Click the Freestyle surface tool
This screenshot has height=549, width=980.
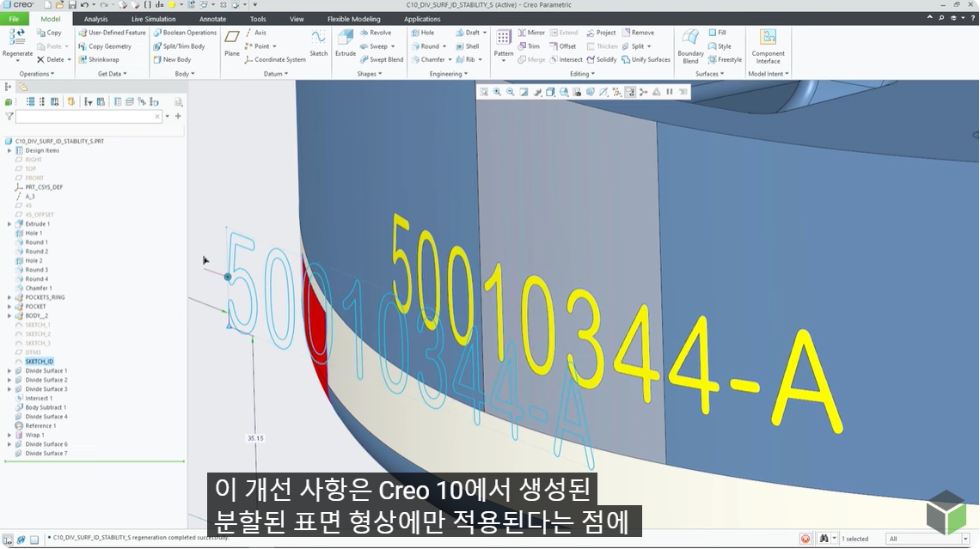point(725,60)
